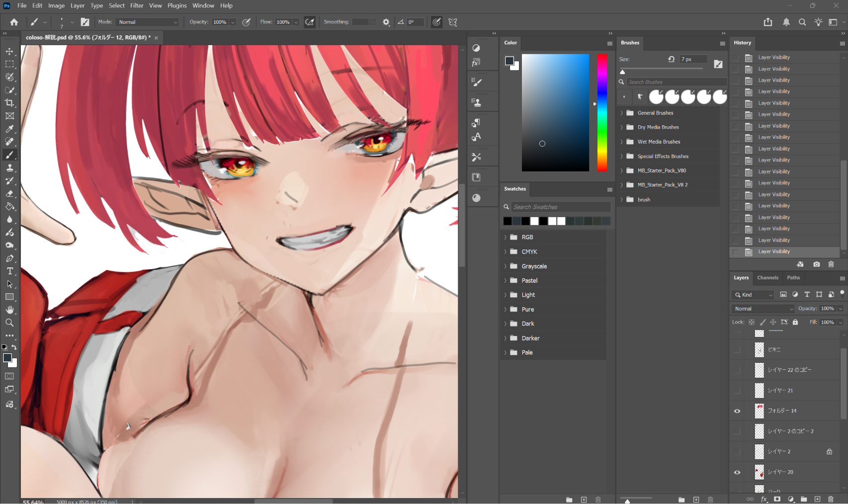
Task: Switch to the Paths tab
Action: [x=793, y=278]
